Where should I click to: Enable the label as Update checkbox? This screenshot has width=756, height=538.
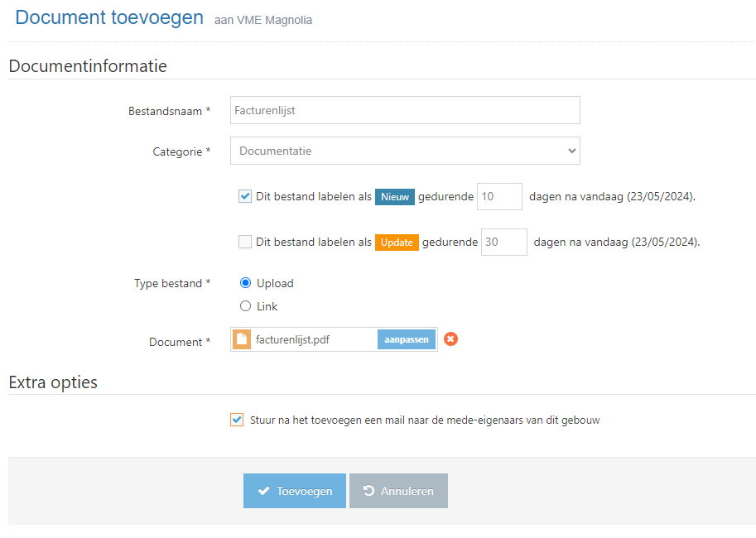click(245, 243)
